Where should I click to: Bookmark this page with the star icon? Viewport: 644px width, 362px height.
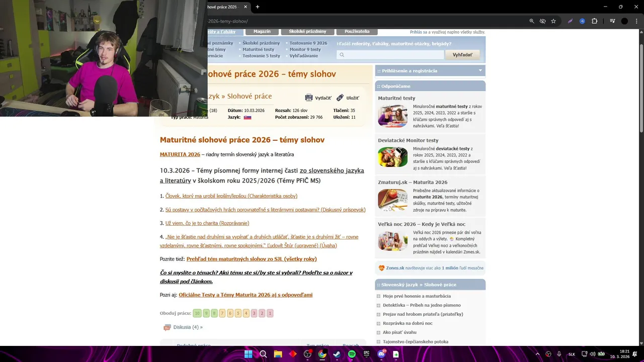(x=553, y=21)
